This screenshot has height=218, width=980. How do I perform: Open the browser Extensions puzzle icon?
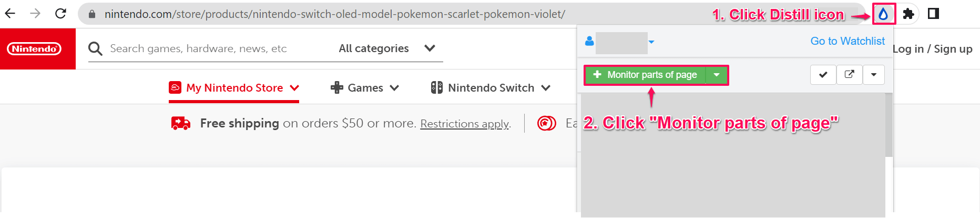(x=908, y=14)
